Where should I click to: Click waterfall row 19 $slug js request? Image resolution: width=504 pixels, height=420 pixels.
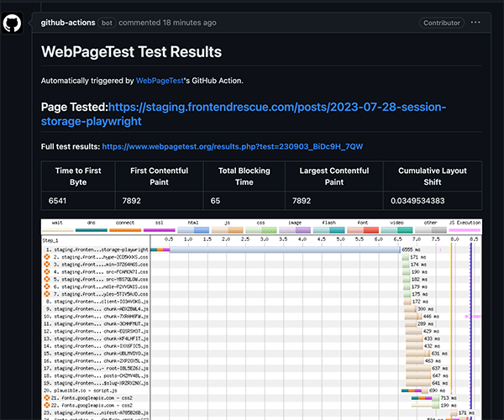[96, 383]
